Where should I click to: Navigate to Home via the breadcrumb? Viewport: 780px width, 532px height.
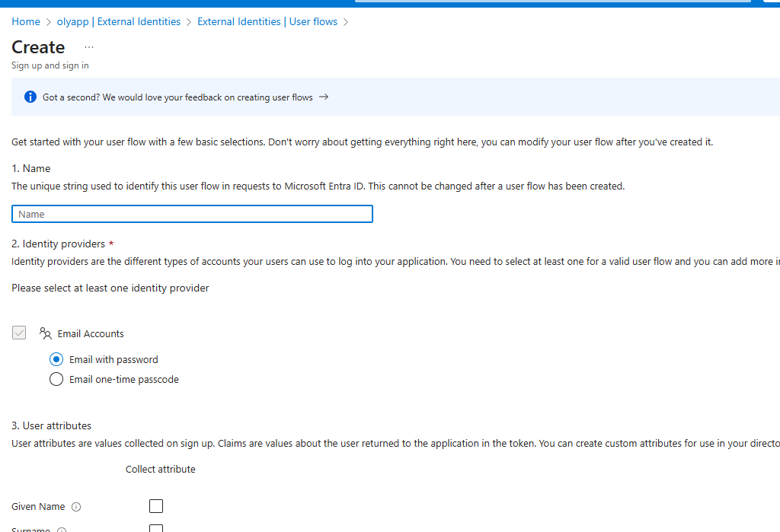click(x=25, y=21)
